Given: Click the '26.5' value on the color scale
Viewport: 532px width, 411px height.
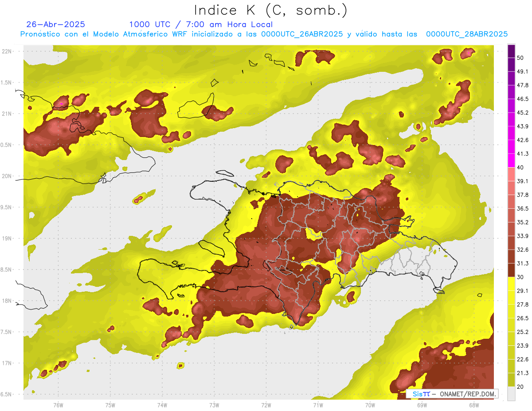Looking at the screenshot, I should pyautogui.click(x=523, y=318).
